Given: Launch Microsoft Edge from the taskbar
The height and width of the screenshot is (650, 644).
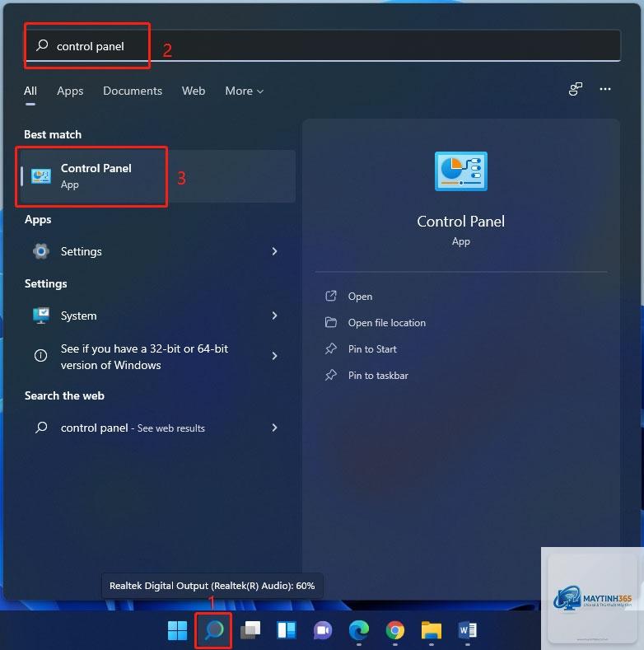Looking at the screenshot, I should point(359,630).
